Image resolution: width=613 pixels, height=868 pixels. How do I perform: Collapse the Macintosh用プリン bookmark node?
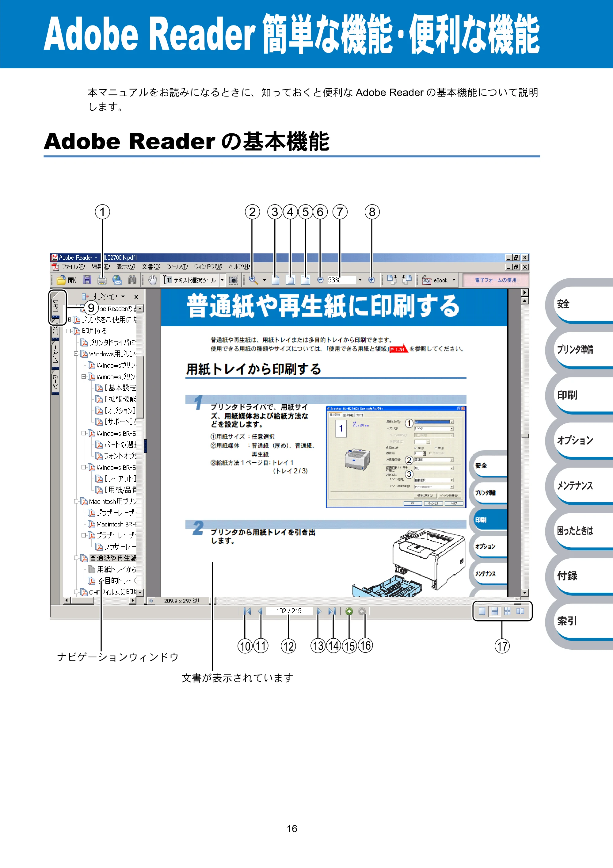tap(76, 501)
